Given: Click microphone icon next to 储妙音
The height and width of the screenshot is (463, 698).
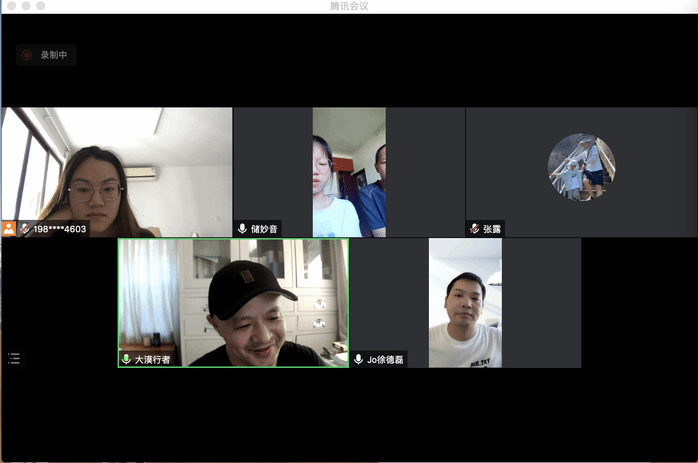Looking at the screenshot, I should 242,229.
